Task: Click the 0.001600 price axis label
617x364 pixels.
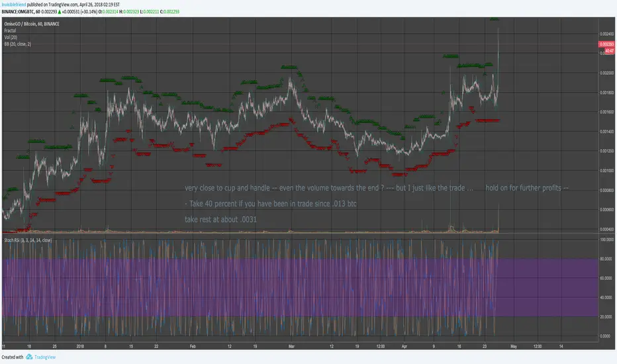Action: (x=607, y=112)
